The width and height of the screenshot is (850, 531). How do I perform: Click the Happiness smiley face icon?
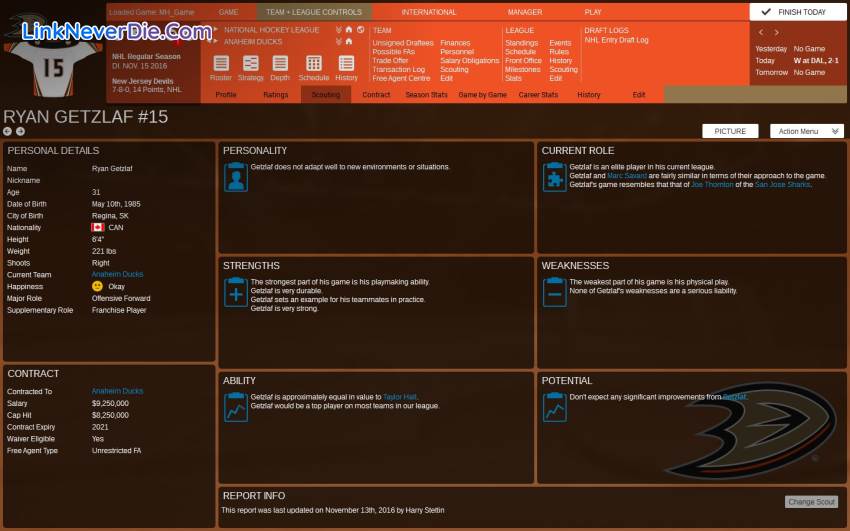point(97,286)
